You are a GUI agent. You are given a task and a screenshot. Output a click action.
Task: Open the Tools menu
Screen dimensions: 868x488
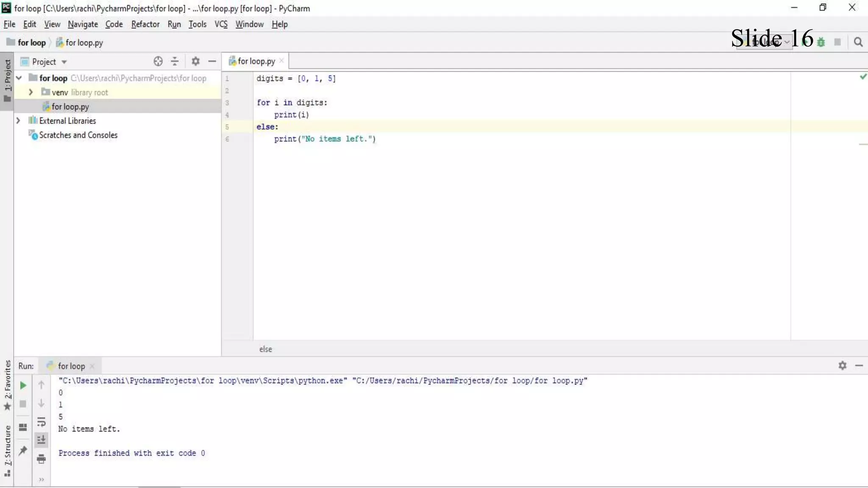[x=198, y=24]
